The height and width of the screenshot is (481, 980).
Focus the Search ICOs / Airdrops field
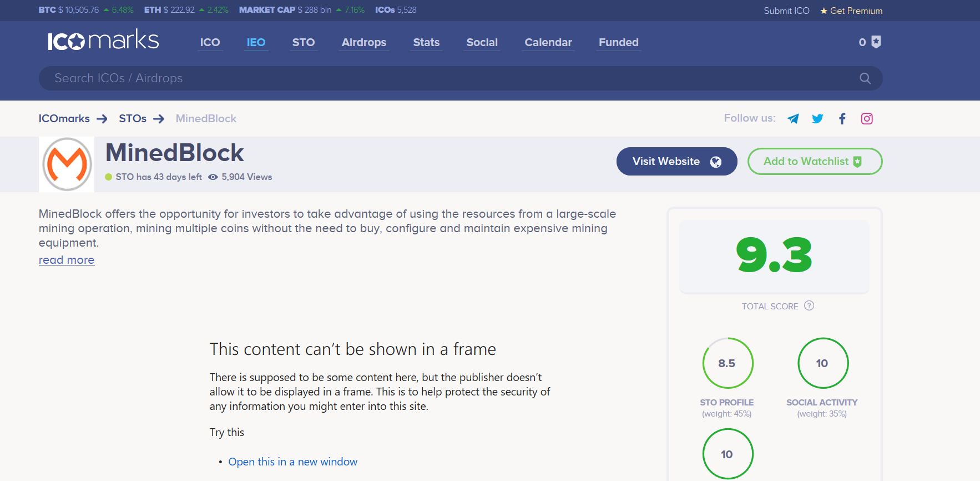tap(461, 78)
